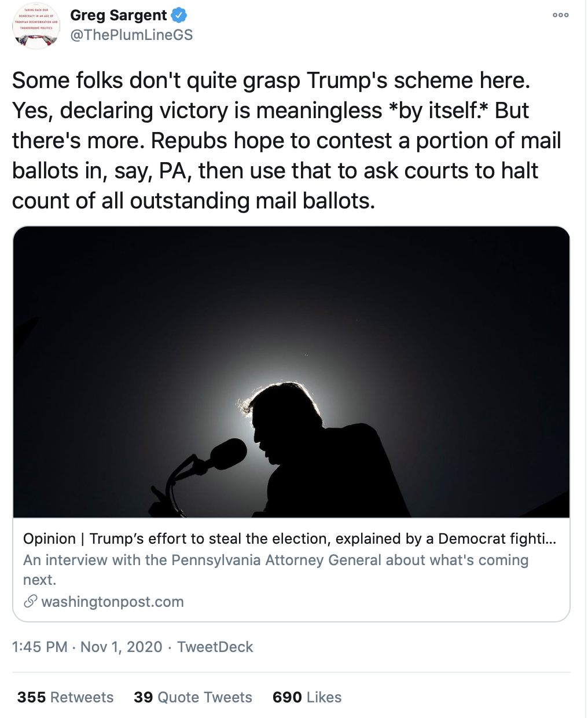Click the blue verified badge
Viewport: 588px width, 718px height.
pyautogui.click(x=178, y=15)
